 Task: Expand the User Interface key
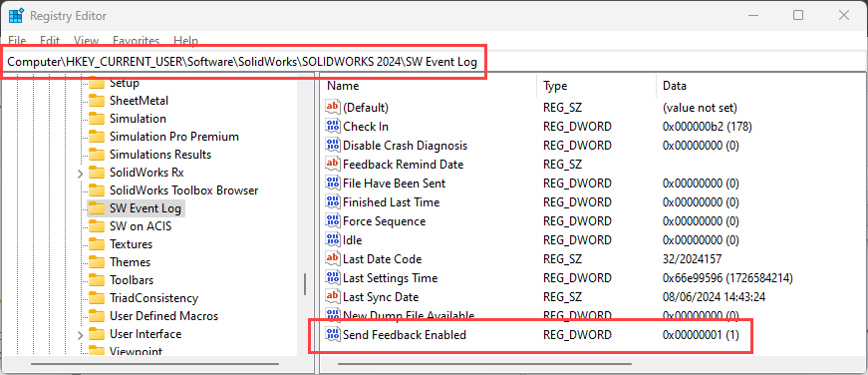pos(81,335)
